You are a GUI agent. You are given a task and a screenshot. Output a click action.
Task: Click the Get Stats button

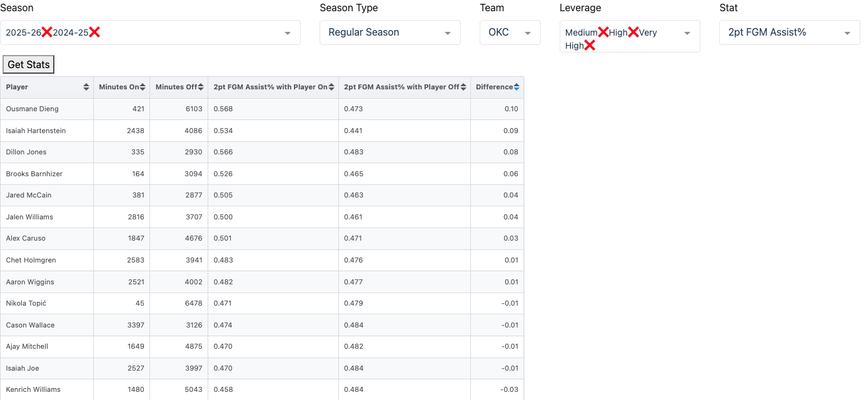tap(29, 64)
